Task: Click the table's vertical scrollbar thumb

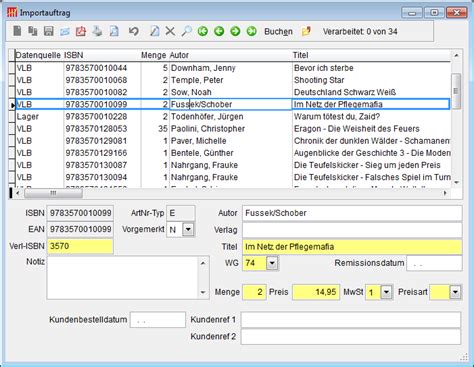Action: coord(456,91)
